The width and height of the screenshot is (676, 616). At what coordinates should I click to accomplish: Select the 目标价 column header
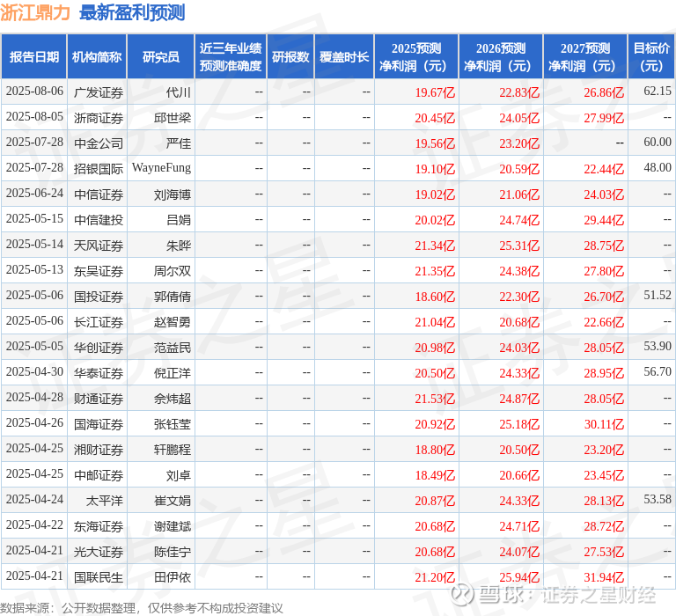pyautogui.click(x=651, y=57)
